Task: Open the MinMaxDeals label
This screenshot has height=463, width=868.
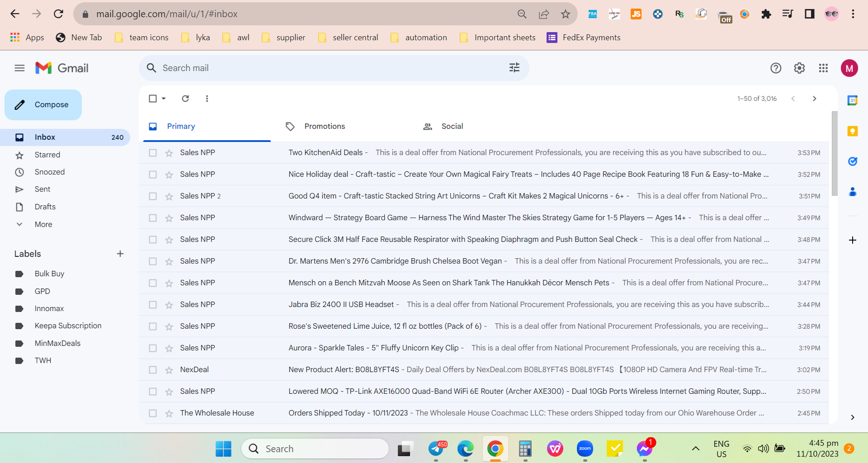Action: (x=57, y=344)
